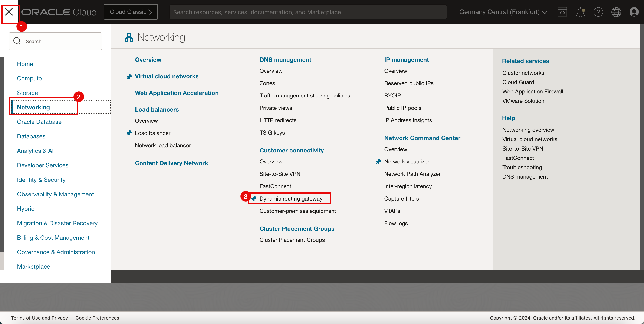Open the Cloud Classic chevron button
The height and width of the screenshot is (324, 644).
click(131, 12)
